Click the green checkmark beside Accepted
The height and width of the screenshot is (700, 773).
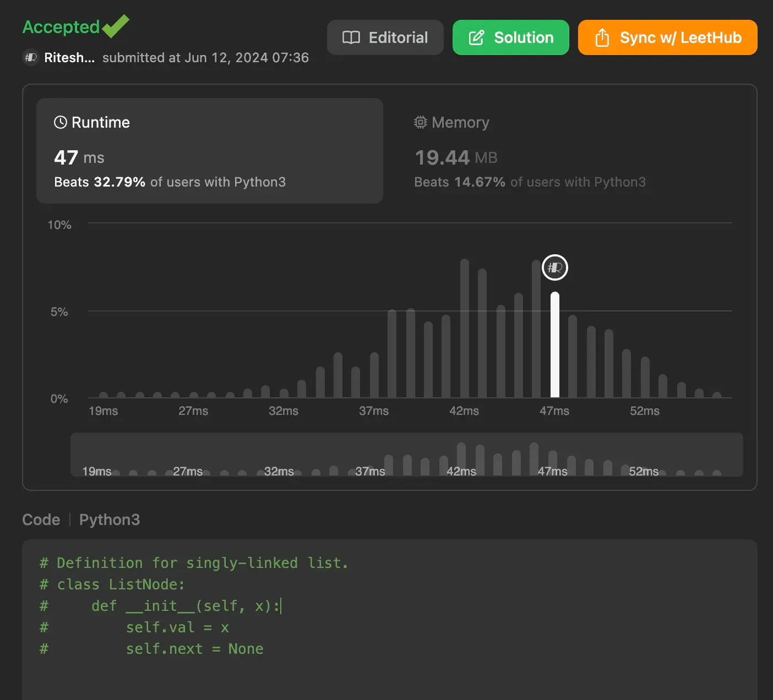coord(115,25)
